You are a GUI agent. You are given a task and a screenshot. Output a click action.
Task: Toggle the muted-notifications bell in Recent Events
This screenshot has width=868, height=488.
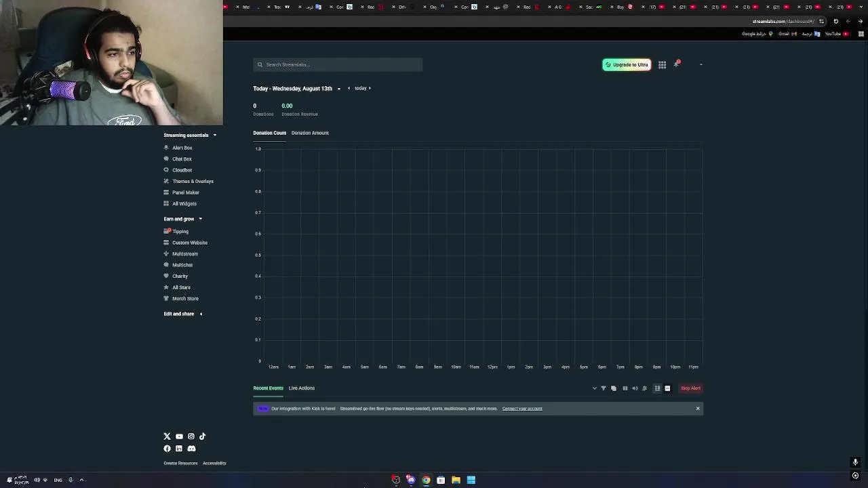[645, 388]
